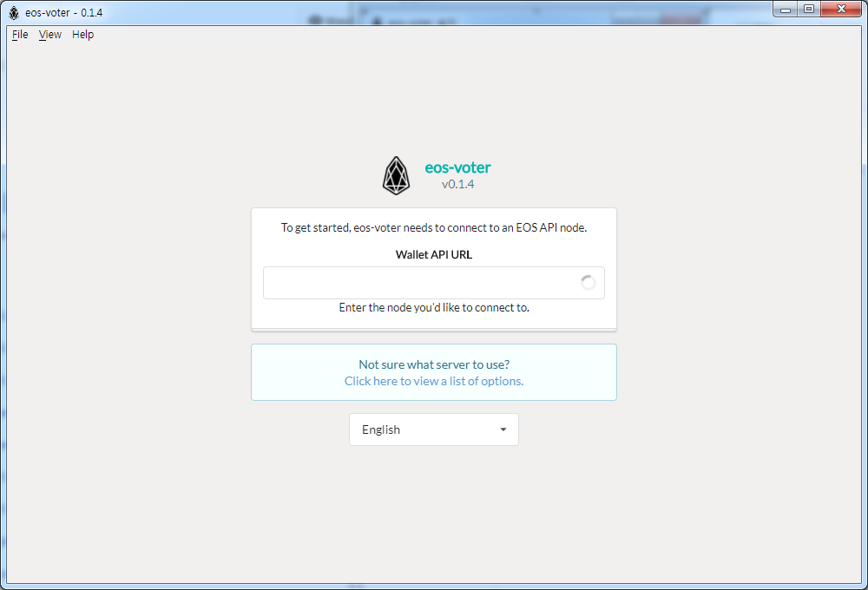Open the English language dropdown
Image resolution: width=868 pixels, height=590 pixels.
pos(433,429)
